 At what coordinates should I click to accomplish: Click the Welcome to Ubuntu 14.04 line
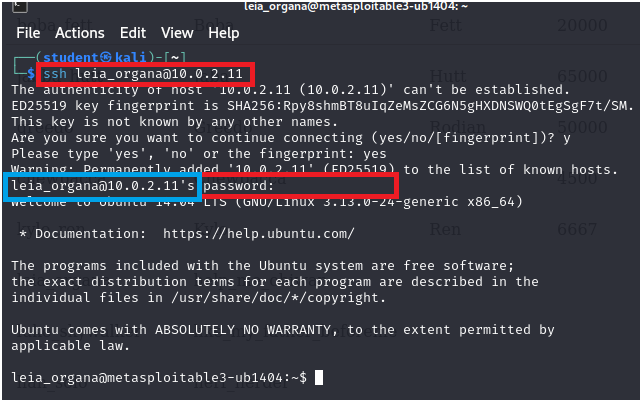pyautogui.click(x=267, y=202)
